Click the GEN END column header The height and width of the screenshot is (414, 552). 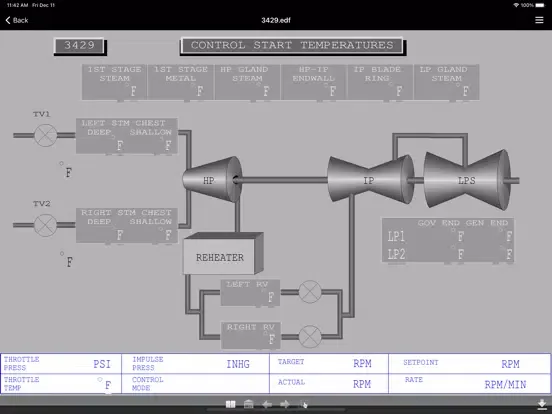pyautogui.click(x=487, y=223)
